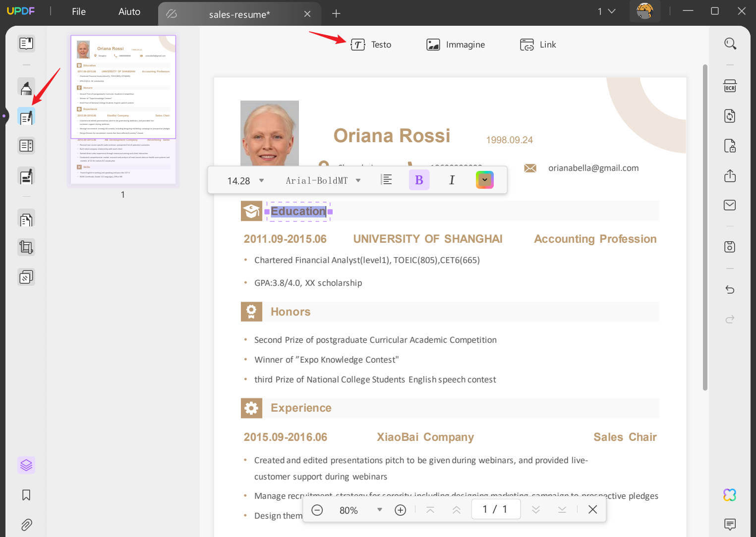The width and height of the screenshot is (756, 537).
Task: Zoom out with the minus button
Action: point(317,510)
